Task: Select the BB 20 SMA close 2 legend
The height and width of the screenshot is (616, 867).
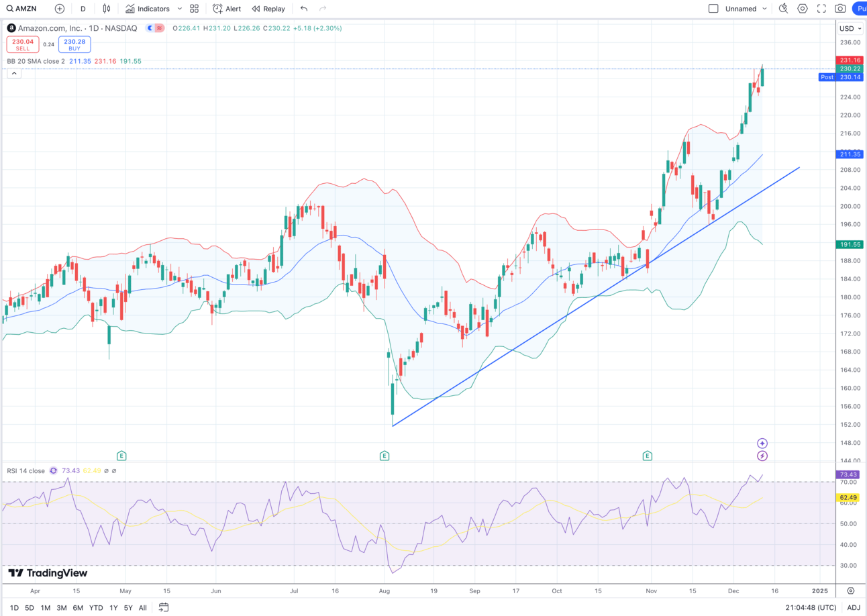Action: pos(36,61)
